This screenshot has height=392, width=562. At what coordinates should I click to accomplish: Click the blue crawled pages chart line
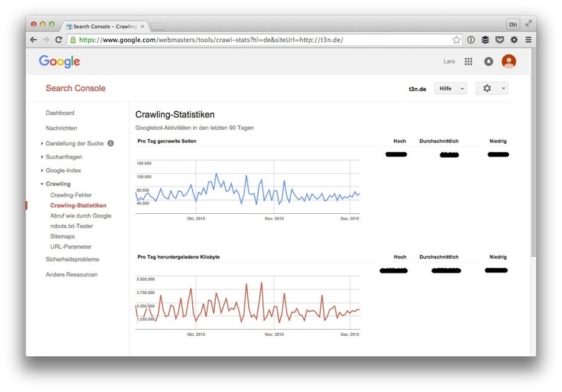(247, 189)
